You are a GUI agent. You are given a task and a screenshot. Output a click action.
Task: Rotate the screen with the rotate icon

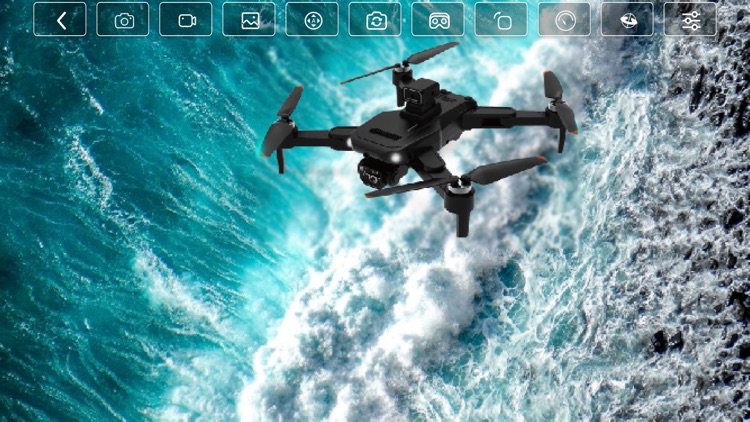coord(501,19)
